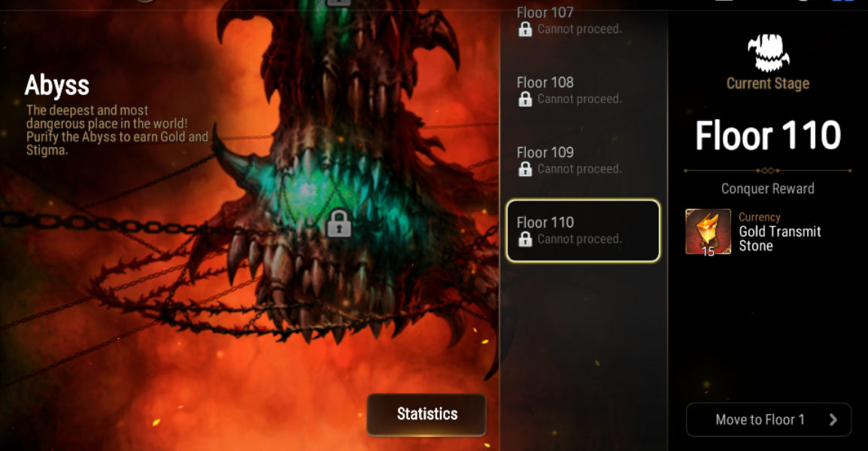868x451 pixels.
Task: Select Floor 107 in the floor list
Action: [x=583, y=21]
